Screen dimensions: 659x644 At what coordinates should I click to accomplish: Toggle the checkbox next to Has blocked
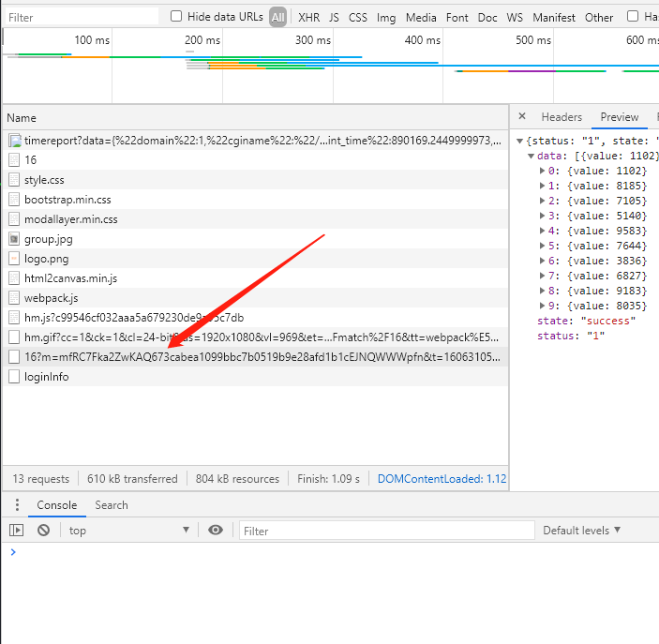633,16
